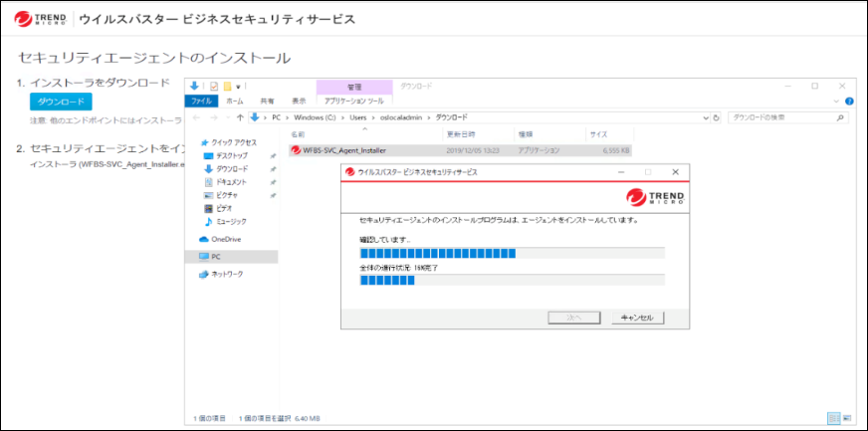Click the overall progress bar in installer
This screenshot has width=868, height=431.
(x=512, y=280)
